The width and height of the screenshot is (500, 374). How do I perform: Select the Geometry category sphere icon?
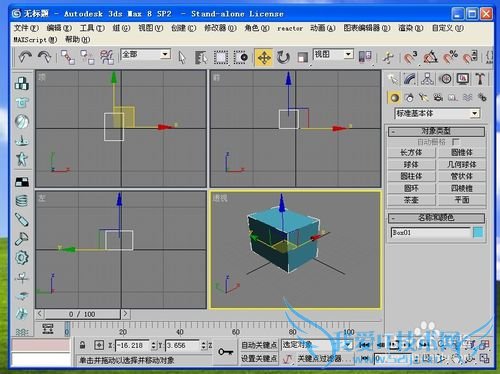tap(394, 97)
